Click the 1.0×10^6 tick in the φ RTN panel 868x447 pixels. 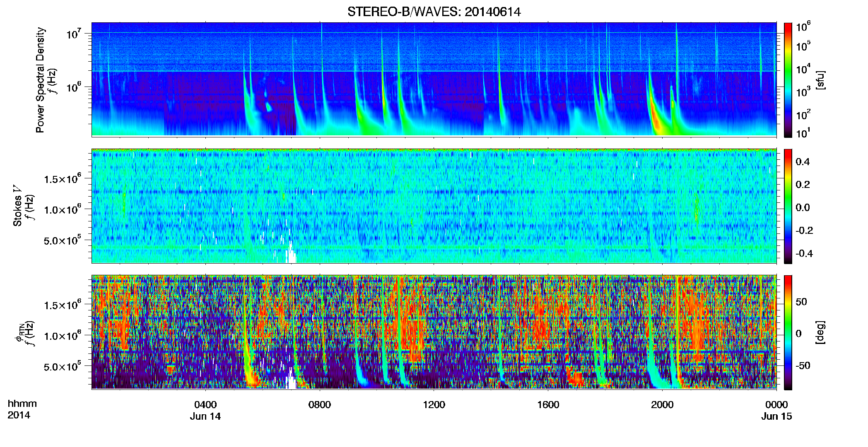point(62,336)
